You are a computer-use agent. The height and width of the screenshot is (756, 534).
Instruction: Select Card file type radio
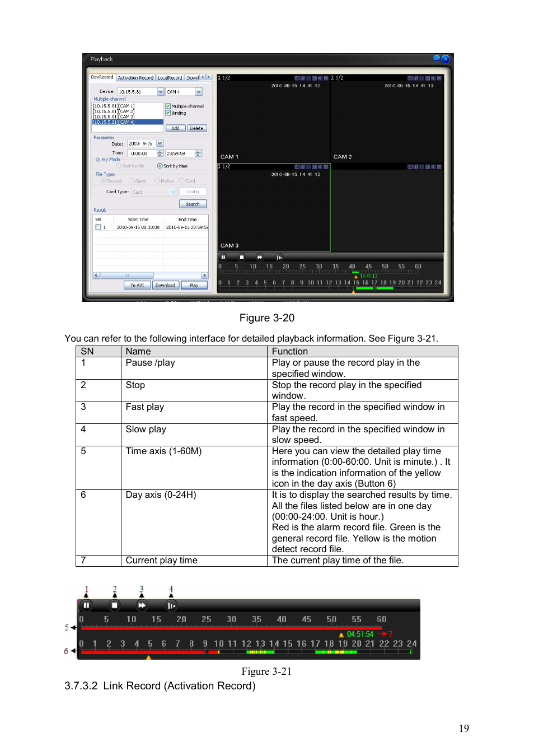click(181, 181)
